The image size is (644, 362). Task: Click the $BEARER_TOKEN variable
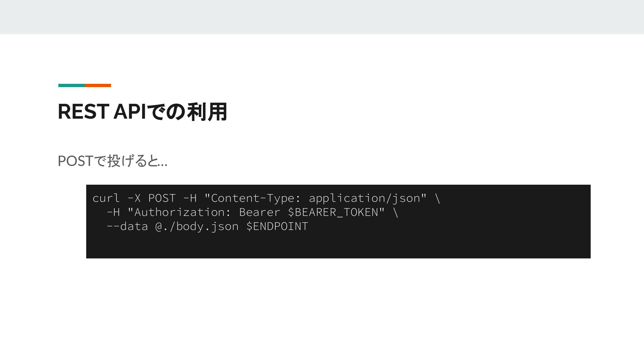tap(333, 212)
